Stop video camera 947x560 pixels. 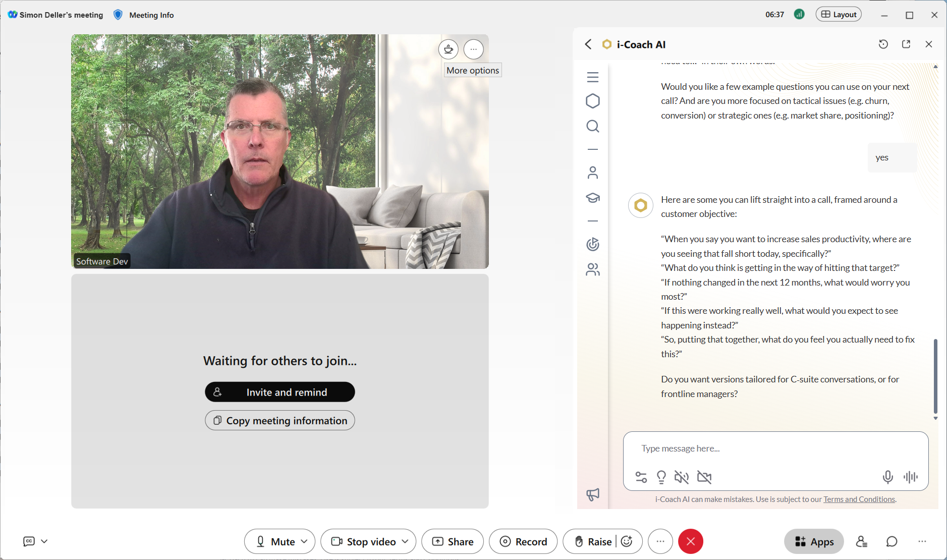pyautogui.click(x=363, y=541)
